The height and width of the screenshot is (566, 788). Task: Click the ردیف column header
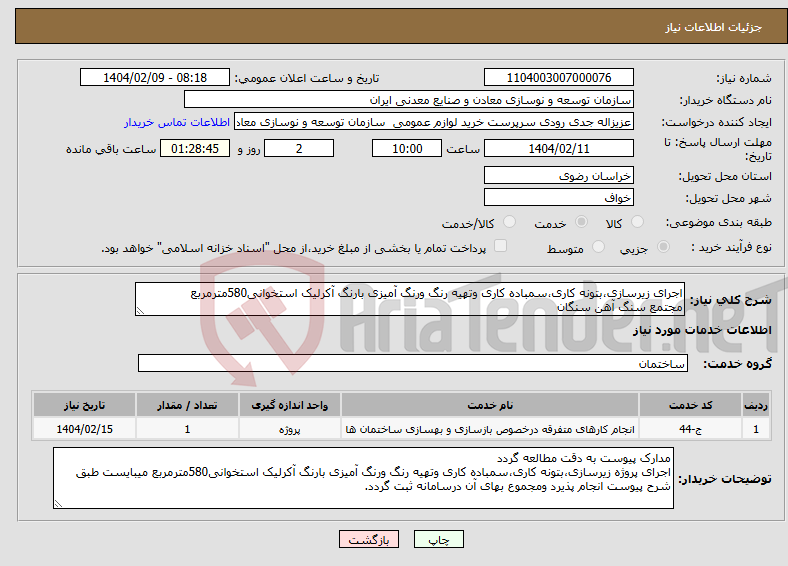[x=756, y=405]
